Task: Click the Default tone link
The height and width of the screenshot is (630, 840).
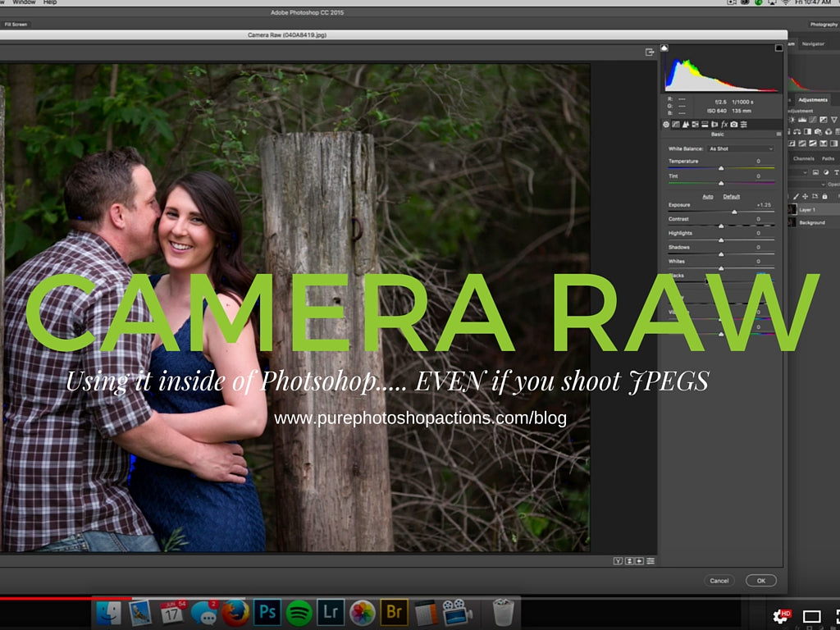Action: (732, 197)
